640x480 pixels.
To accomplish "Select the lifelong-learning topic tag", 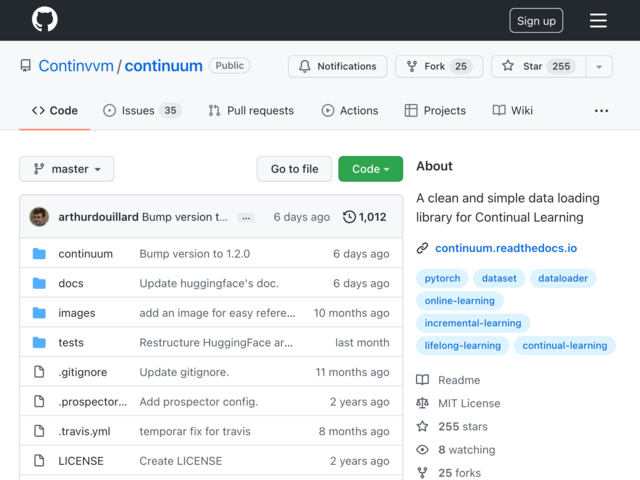I will 462,346.
